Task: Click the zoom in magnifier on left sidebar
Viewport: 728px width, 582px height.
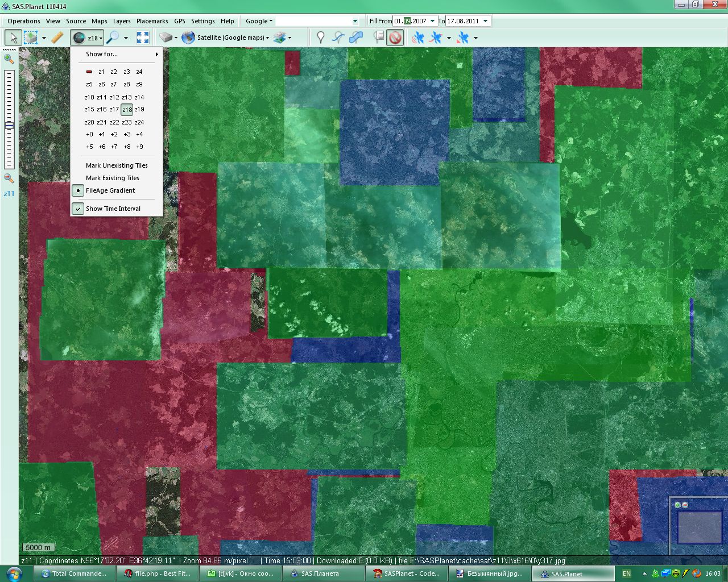Action: [x=9, y=58]
